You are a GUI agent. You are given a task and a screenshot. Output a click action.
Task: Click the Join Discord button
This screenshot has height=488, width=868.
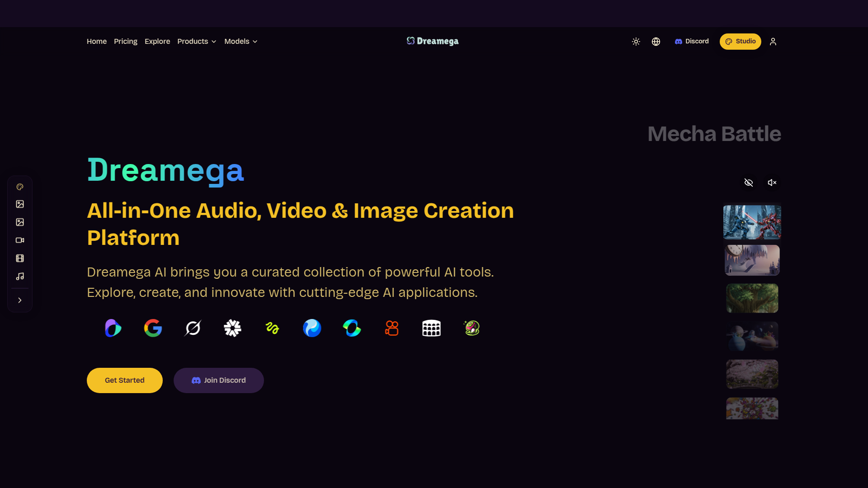(219, 380)
